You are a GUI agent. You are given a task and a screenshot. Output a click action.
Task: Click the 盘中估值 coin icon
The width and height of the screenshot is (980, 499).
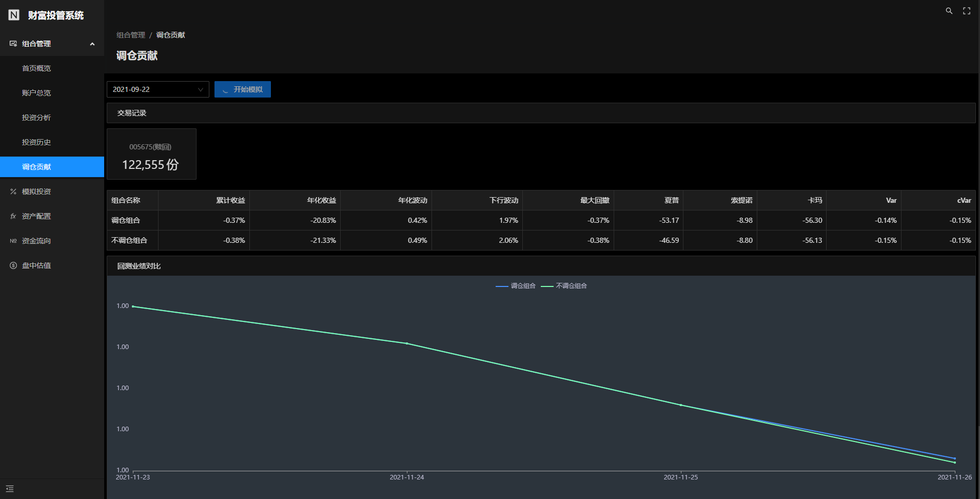click(x=13, y=265)
